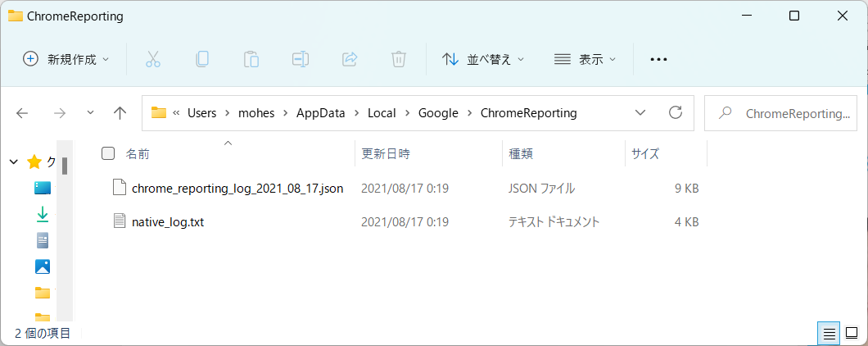Screen dimensions: 868x346
Task: Switch to large icons view in status bar
Action: [x=852, y=333]
